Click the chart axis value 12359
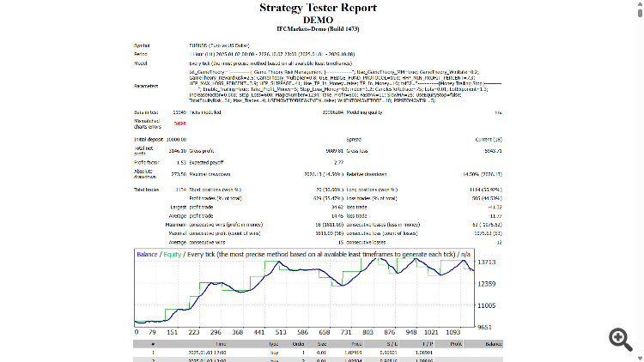The image size is (644, 362). 486,284
